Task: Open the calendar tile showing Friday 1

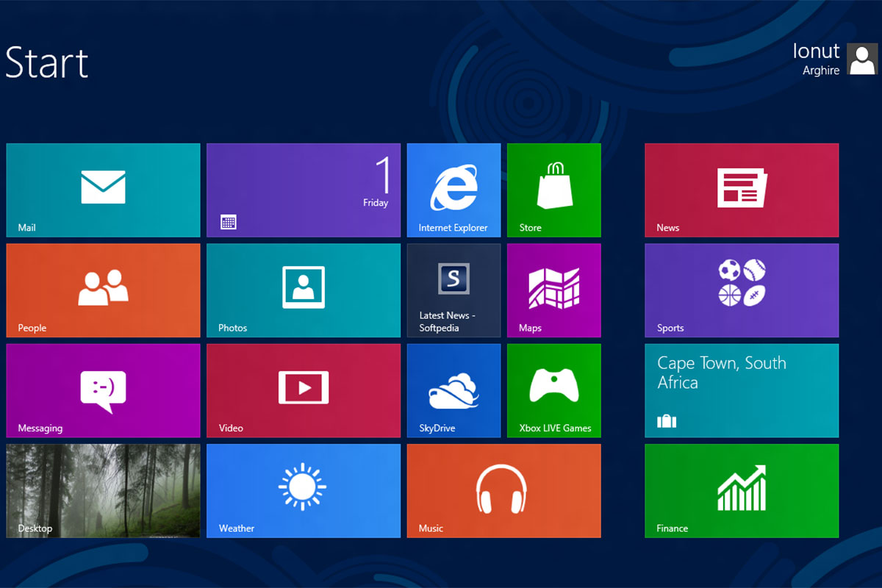Action: click(303, 190)
